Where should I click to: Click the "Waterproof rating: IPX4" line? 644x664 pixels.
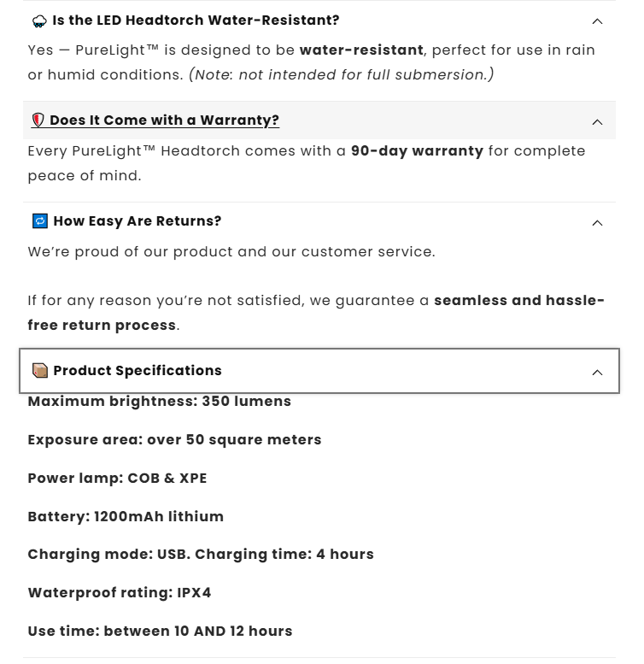pyautogui.click(x=120, y=593)
